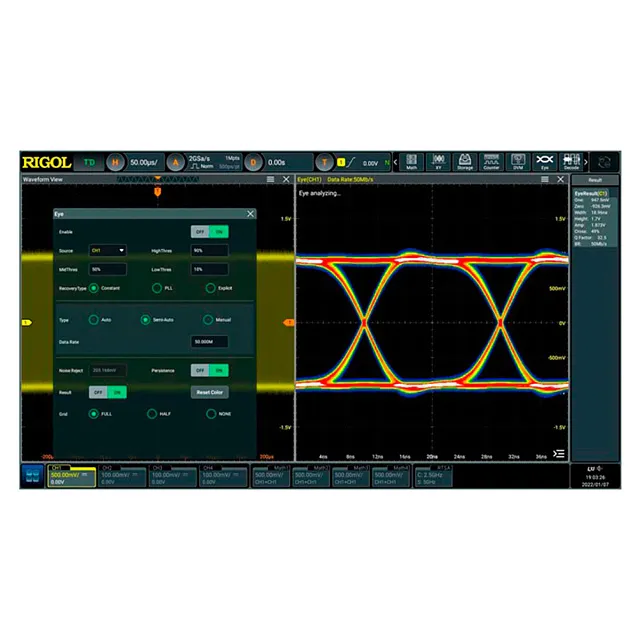The image size is (640, 640).
Task: Open the DVM voltmeter icon
Action: (518, 161)
